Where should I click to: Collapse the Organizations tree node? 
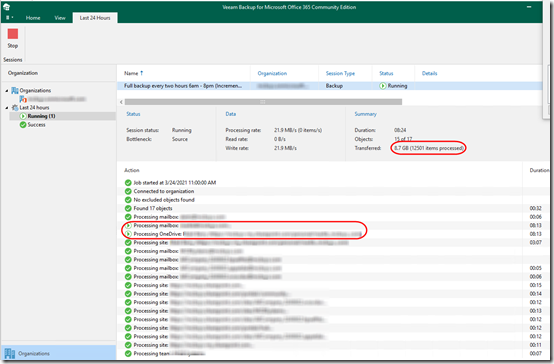coord(7,91)
